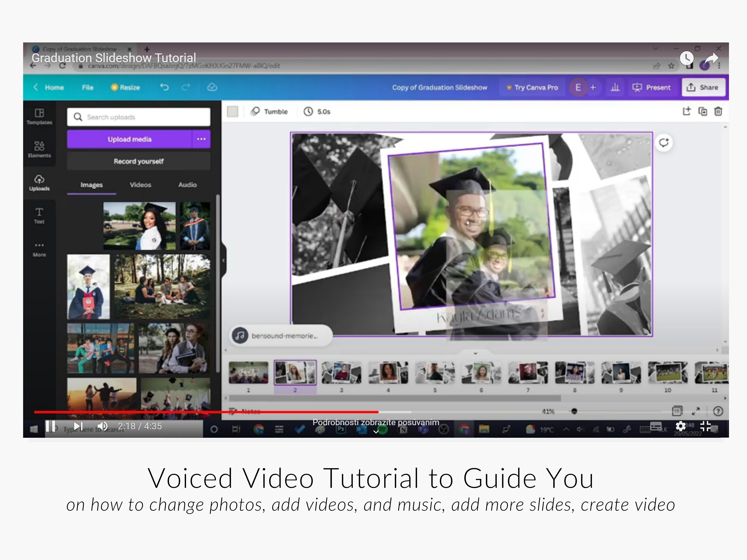The height and width of the screenshot is (560, 747).
Task: Click the fullscreen expand arrows icon
Action: click(x=696, y=411)
